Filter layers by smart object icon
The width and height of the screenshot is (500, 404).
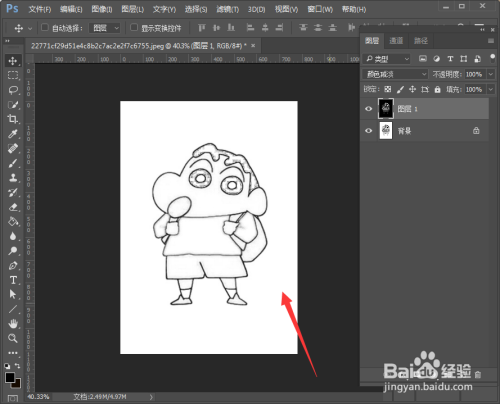tap(477, 59)
